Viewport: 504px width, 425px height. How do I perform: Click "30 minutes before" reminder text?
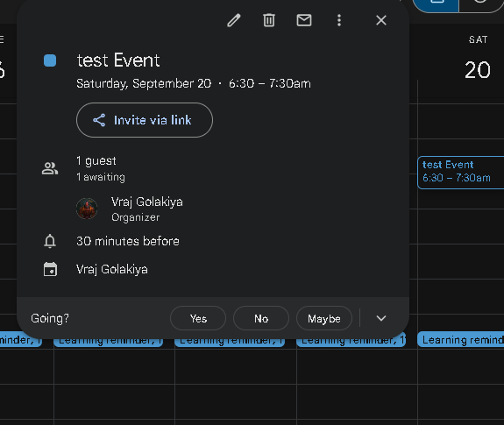click(128, 241)
